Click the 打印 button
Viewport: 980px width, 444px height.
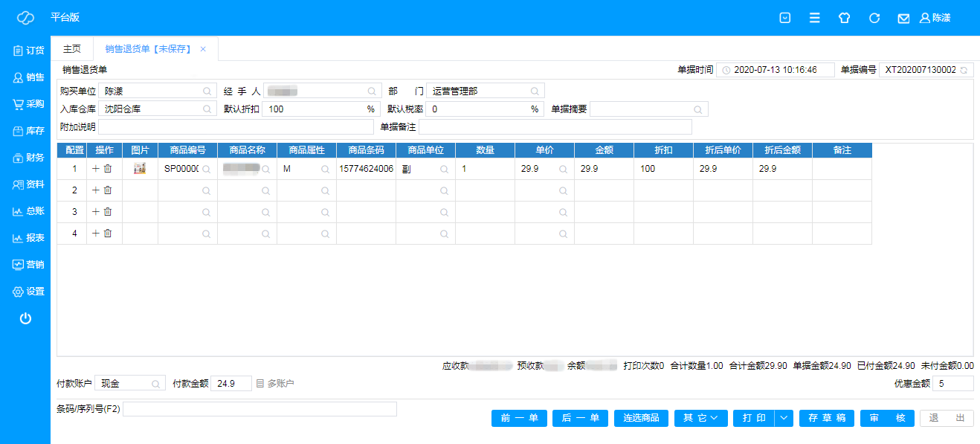(754, 418)
